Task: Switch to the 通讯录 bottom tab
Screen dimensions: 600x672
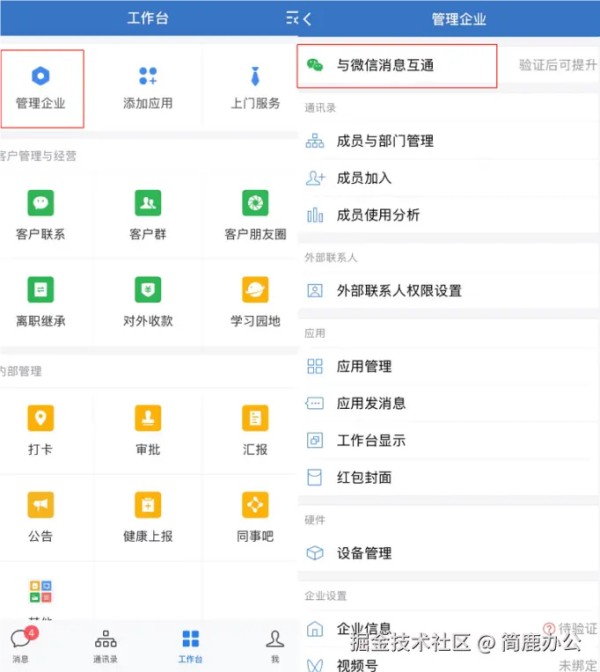Action: pos(105,645)
